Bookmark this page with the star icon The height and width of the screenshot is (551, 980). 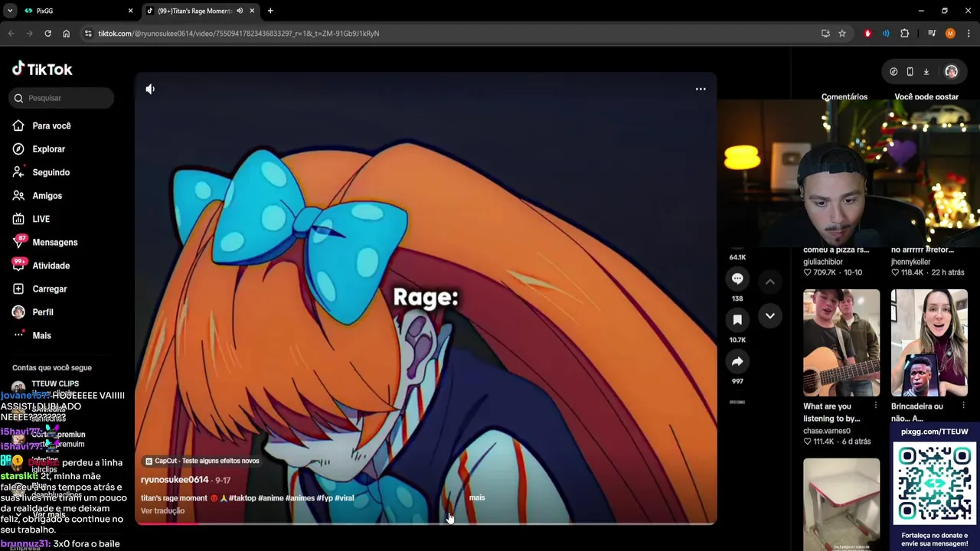coord(842,34)
